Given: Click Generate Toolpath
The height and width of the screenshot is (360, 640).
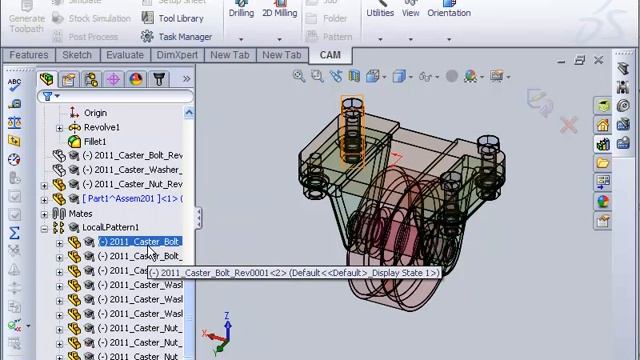Looking at the screenshot, I should [27, 17].
